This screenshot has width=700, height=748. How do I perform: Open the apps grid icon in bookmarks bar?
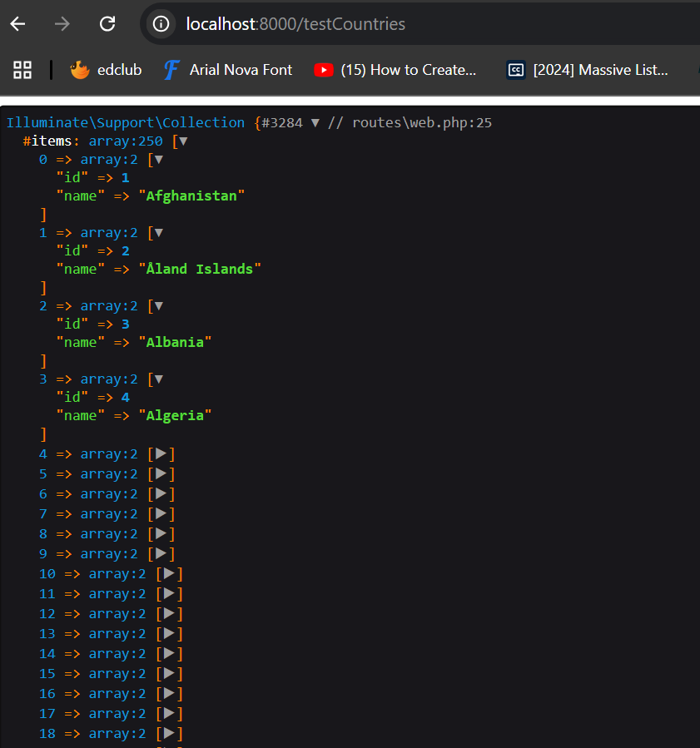(22, 70)
